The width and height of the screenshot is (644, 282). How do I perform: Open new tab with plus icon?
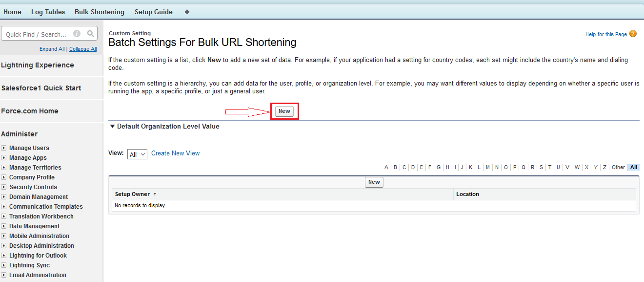187,12
